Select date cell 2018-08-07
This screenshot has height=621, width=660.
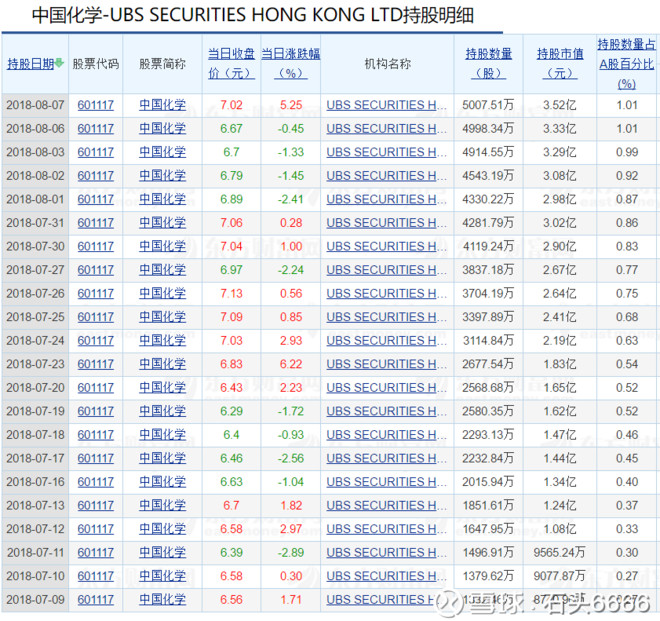coord(35,105)
